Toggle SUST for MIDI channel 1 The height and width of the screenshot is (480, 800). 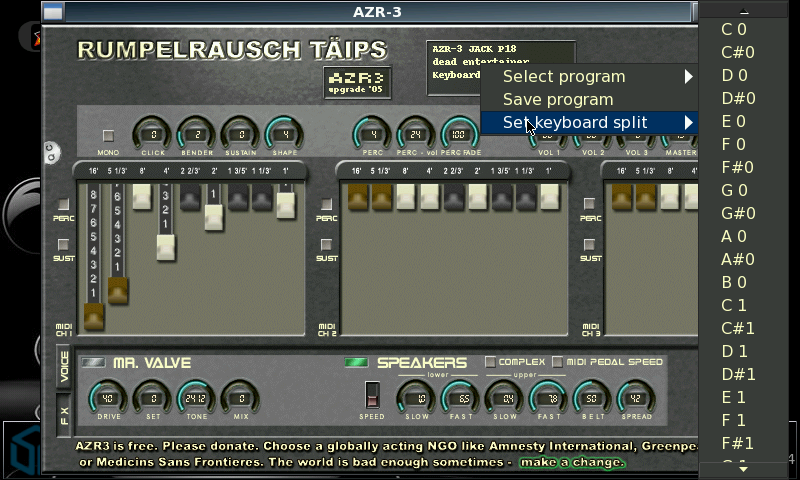click(63, 244)
